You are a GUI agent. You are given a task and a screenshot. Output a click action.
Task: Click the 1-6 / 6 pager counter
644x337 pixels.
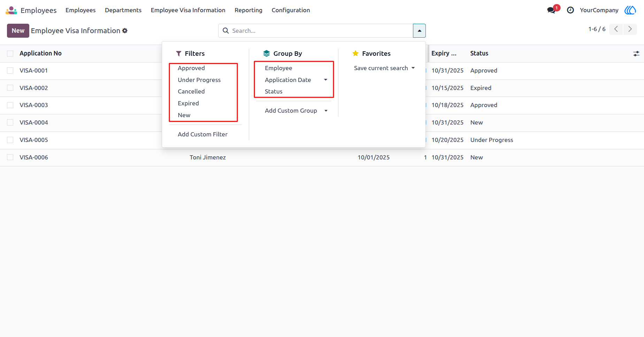[597, 29]
